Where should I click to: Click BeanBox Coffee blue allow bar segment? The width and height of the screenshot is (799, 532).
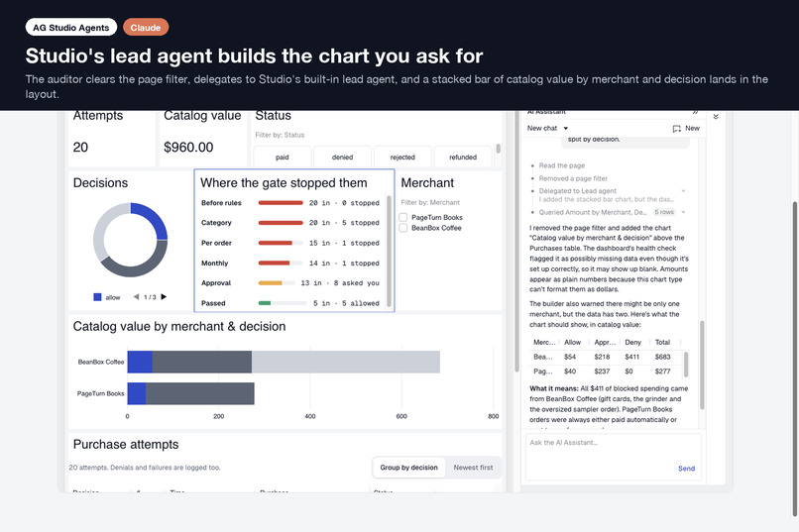coord(140,362)
